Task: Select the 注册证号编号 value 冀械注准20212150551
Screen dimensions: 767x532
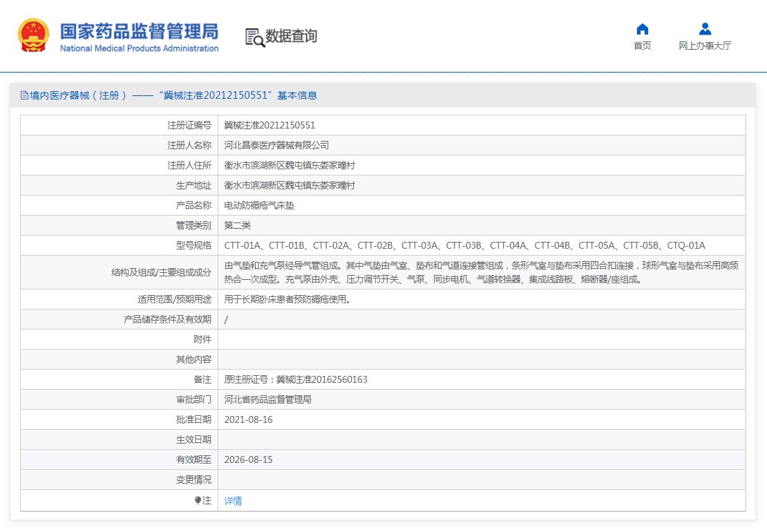Action: coord(269,125)
